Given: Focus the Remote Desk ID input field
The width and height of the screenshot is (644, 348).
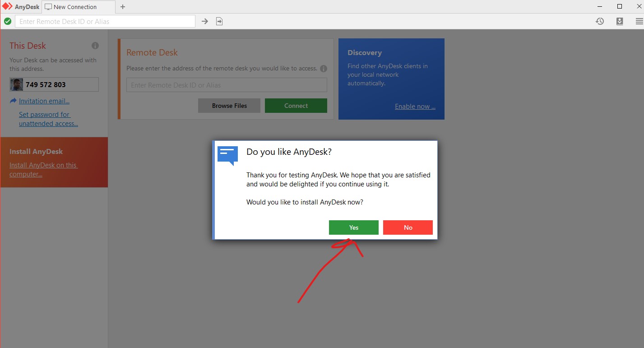Looking at the screenshot, I should coord(227,85).
